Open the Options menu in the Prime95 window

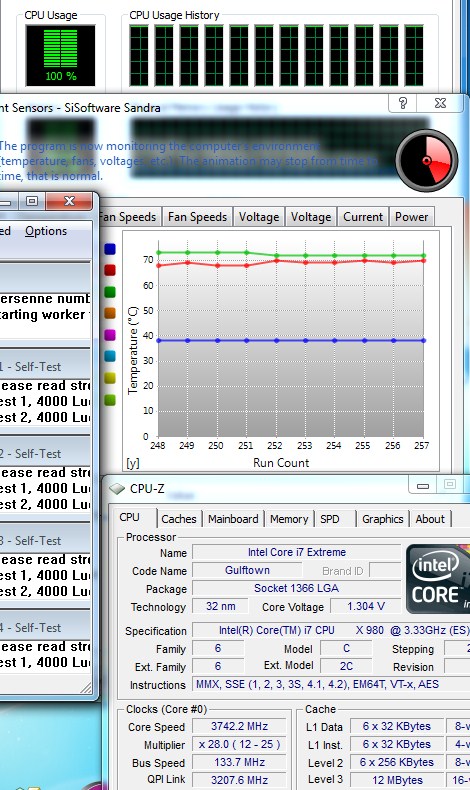(46, 231)
